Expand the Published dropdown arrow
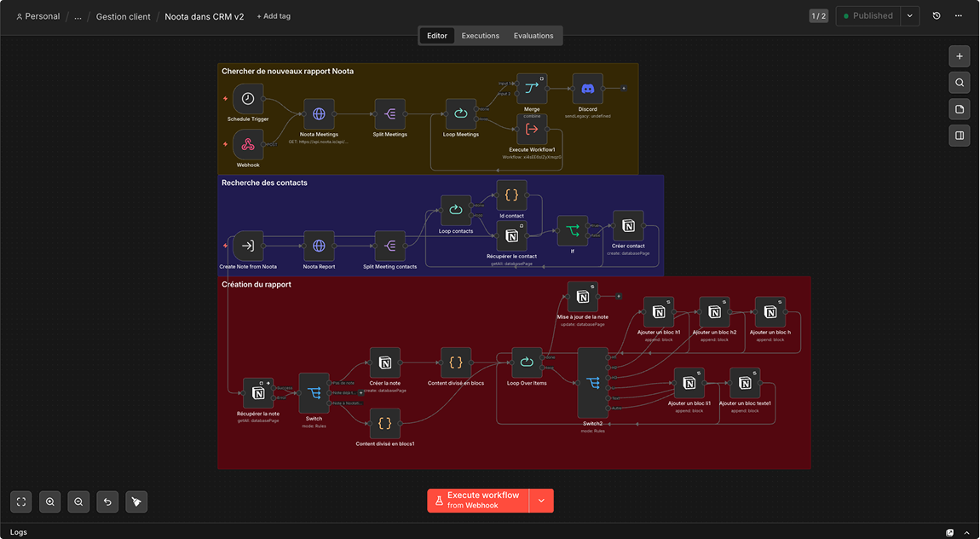This screenshot has height=539, width=980. point(910,15)
